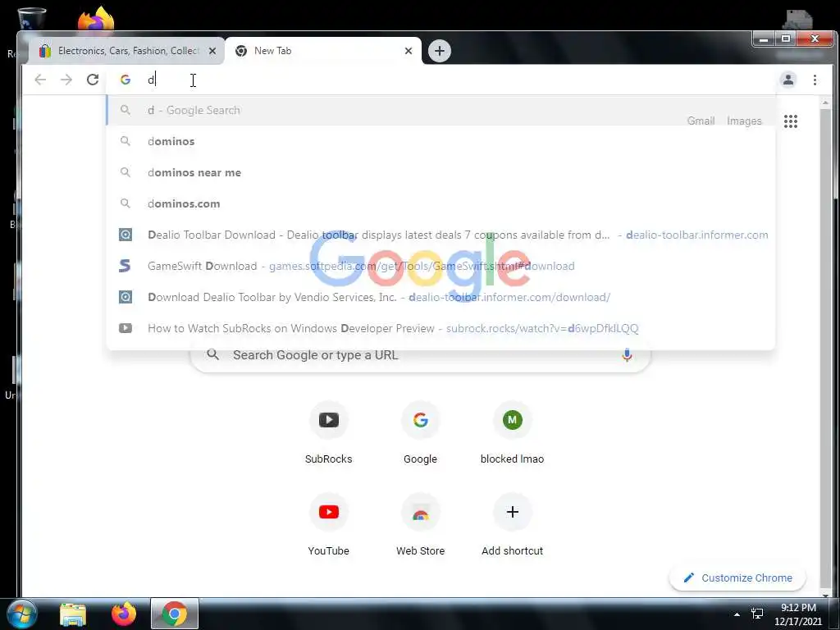Open the Chrome three-dot menu
This screenshot has width=840, height=630.
(815, 80)
